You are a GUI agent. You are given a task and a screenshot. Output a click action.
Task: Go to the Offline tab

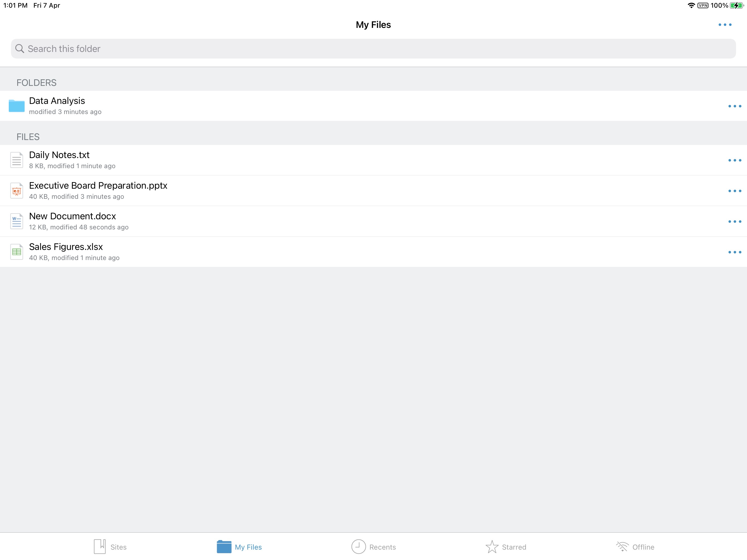635,547
